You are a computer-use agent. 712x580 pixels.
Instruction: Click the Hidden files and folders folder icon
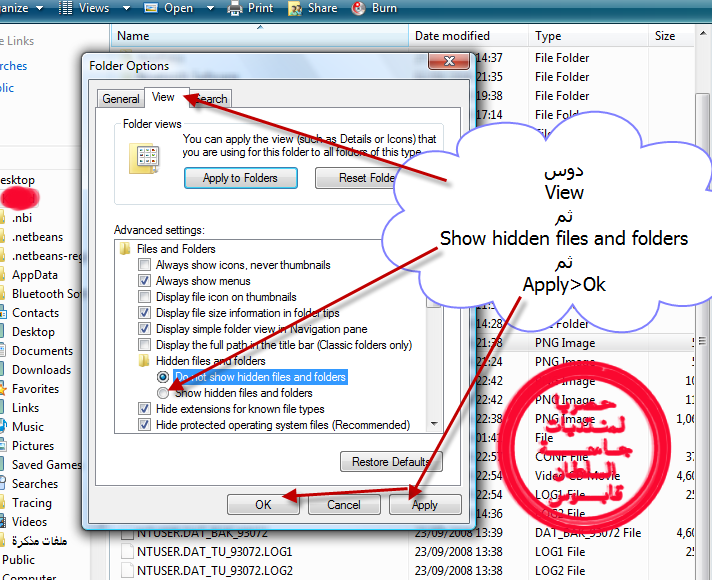[143, 361]
